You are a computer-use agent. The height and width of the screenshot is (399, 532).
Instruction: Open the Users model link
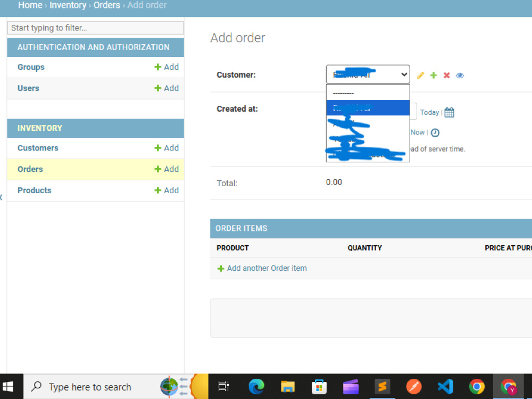tap(28, 88)
